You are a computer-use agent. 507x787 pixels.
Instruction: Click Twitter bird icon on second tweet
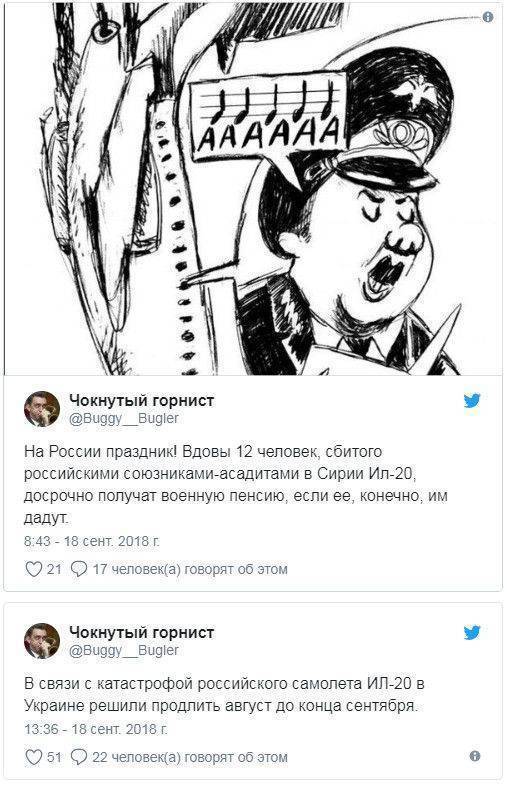(x=472, y=632)
